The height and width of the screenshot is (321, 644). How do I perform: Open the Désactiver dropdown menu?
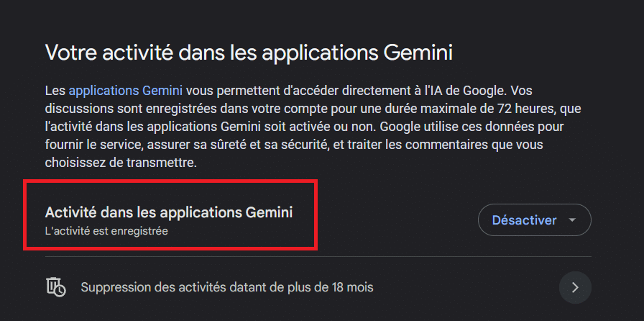tap(534, 220)
